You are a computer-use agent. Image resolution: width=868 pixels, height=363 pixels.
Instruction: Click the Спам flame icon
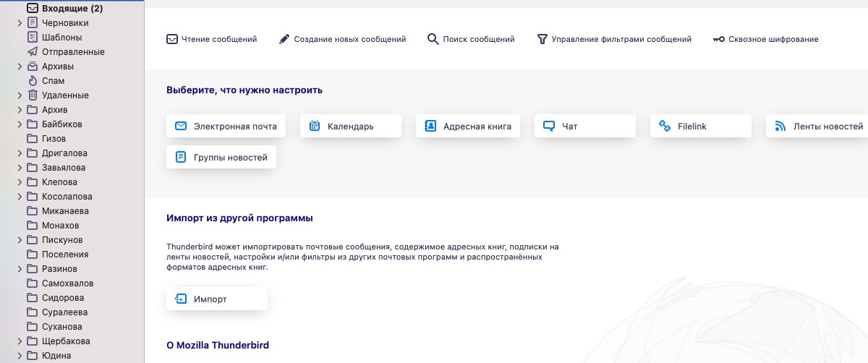pos(33,81)
